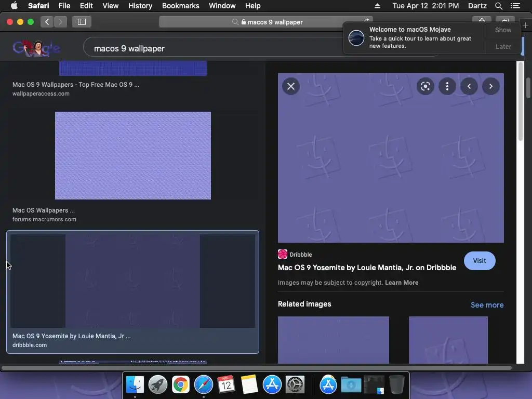532x399 pixels.
Task: Open the History menu
Action: [140, 6]
